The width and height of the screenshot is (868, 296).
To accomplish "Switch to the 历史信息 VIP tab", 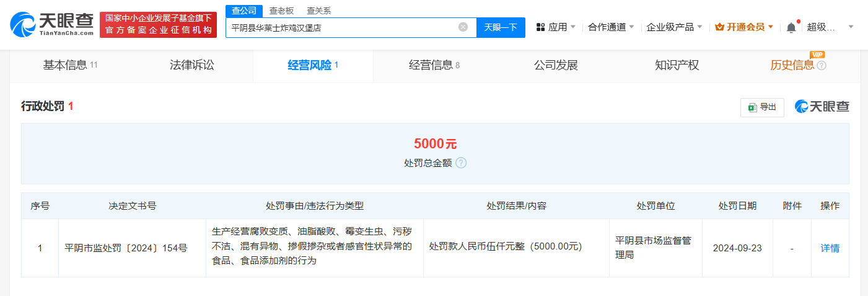I will click(798, 65).
